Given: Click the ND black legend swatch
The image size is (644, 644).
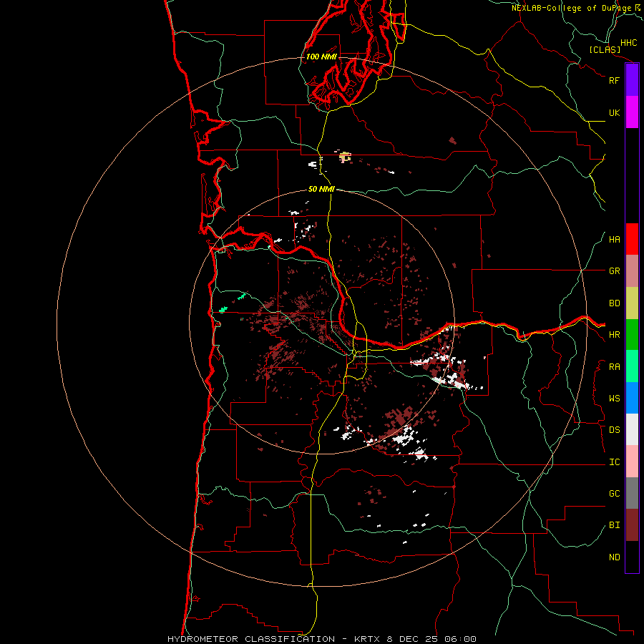Looking at the screenshot, I should pos(632,557).
